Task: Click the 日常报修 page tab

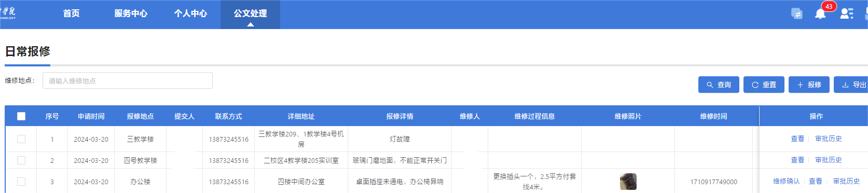Action: tap(27, 51)
